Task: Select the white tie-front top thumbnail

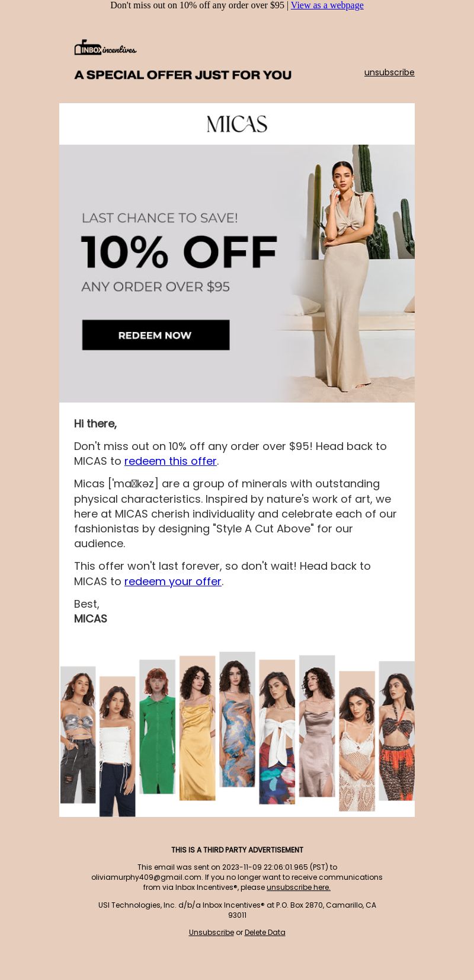Action: click(x=277, y=732)
